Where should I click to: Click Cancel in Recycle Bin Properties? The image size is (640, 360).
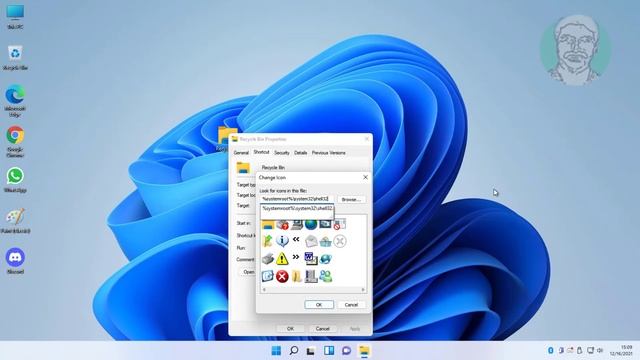tap(322, 329)
